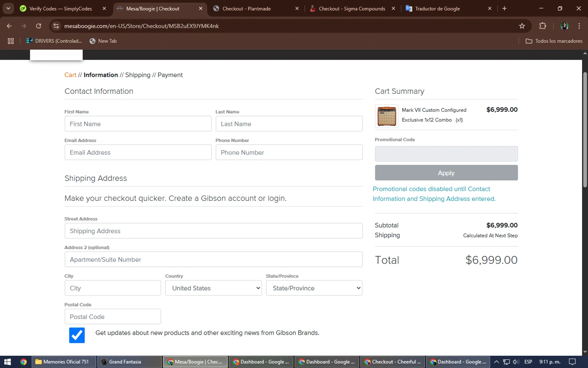Go to Cart breadcrumb link
588x368 pixels.
coord(70,75)
